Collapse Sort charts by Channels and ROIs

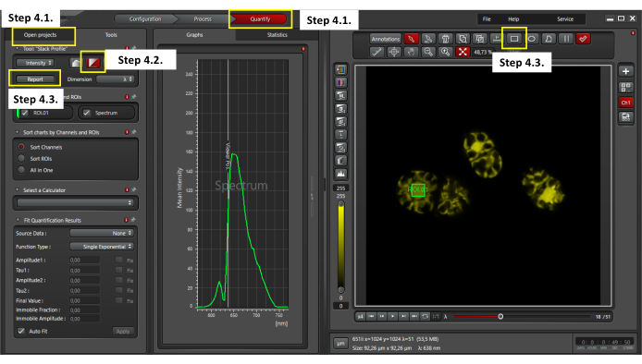(x=18, y=132)
